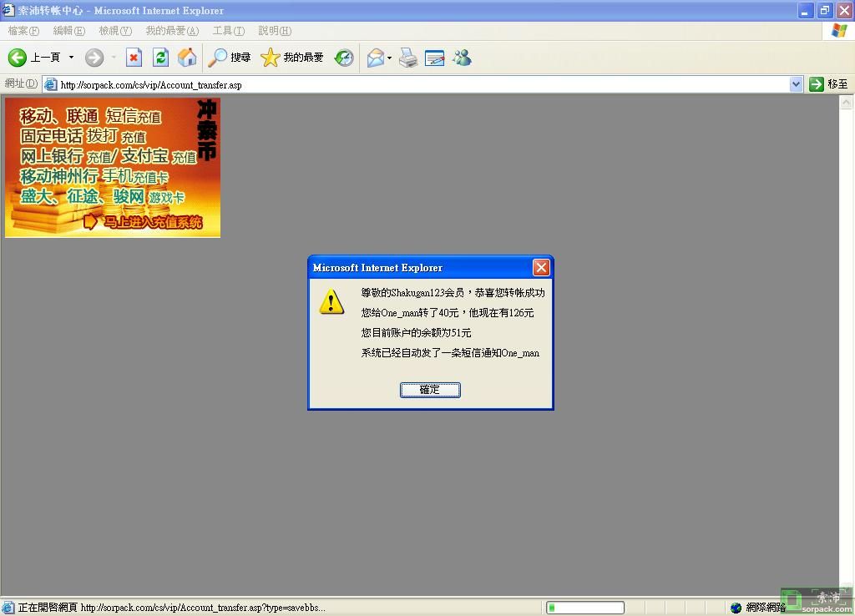
Task: Open the address bar URL dropdown
Action: click(796, 84)
